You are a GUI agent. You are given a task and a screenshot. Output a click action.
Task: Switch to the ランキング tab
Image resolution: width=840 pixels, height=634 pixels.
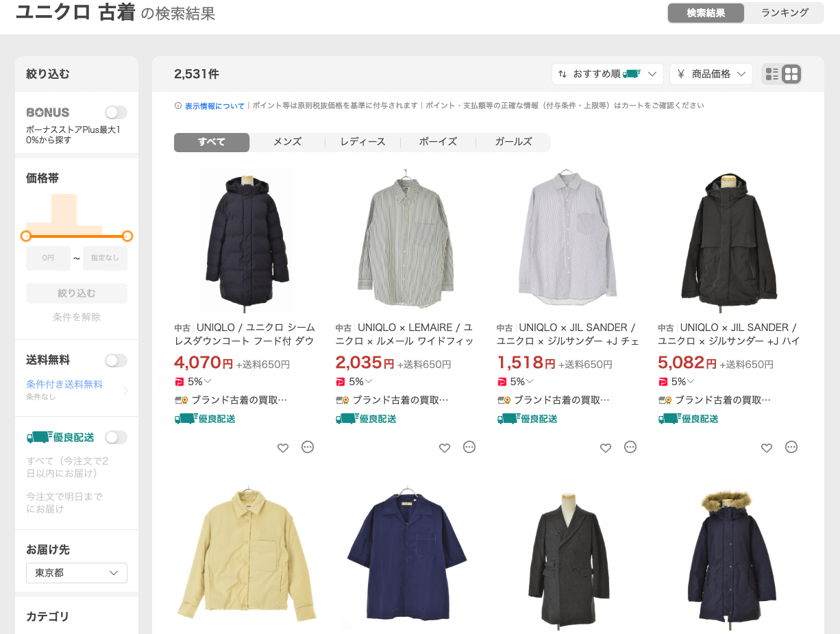pyautogui.click(x=785, y=13)
